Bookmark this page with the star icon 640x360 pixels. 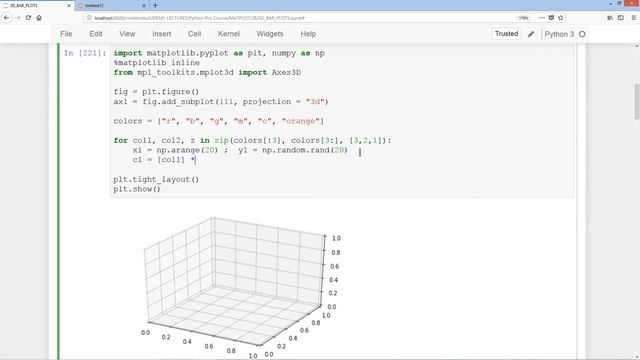point(561,18)
